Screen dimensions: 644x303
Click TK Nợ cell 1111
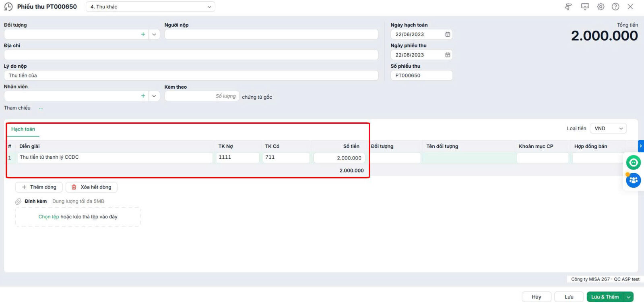click(237, 158)
